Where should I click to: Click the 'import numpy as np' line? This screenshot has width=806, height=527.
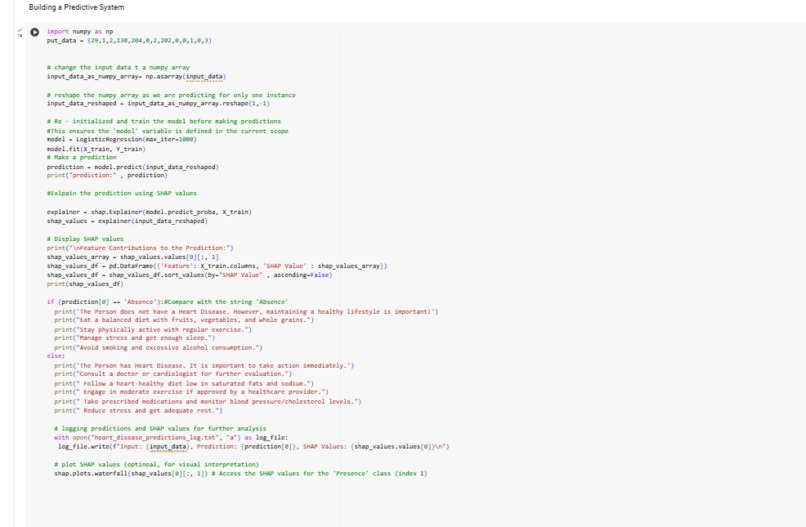pyautogui.click(x=80, y=31)
